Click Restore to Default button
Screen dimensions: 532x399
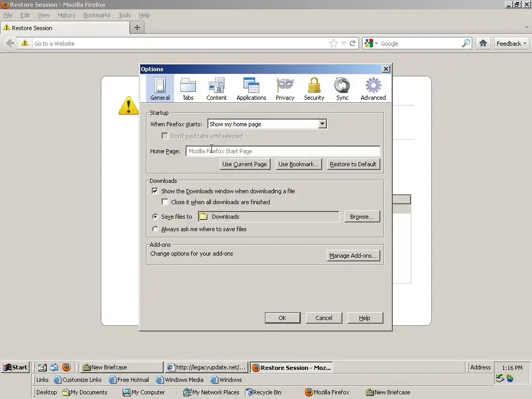[x=353, y=164]
